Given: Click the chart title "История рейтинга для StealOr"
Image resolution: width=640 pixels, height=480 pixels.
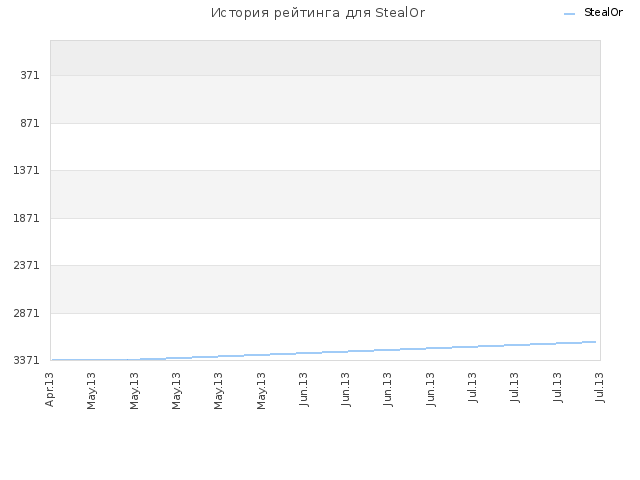Looking at the screenshot, I should (x=318, y=13).
